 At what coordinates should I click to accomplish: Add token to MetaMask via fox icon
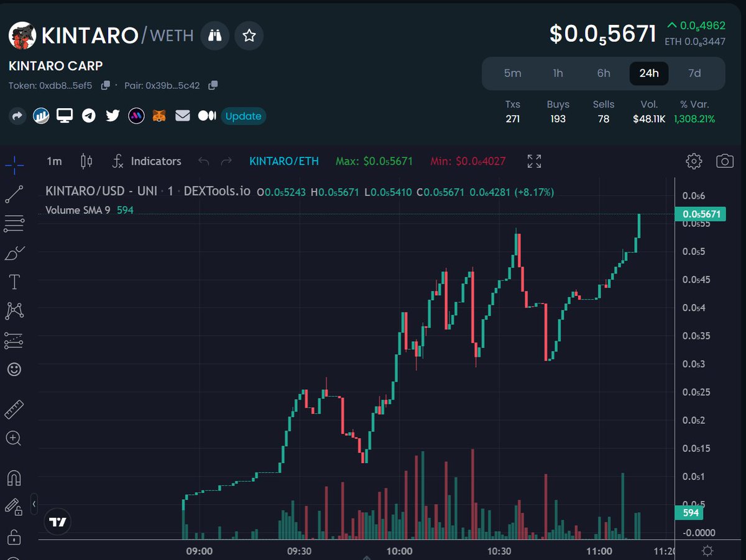[160, 116]
